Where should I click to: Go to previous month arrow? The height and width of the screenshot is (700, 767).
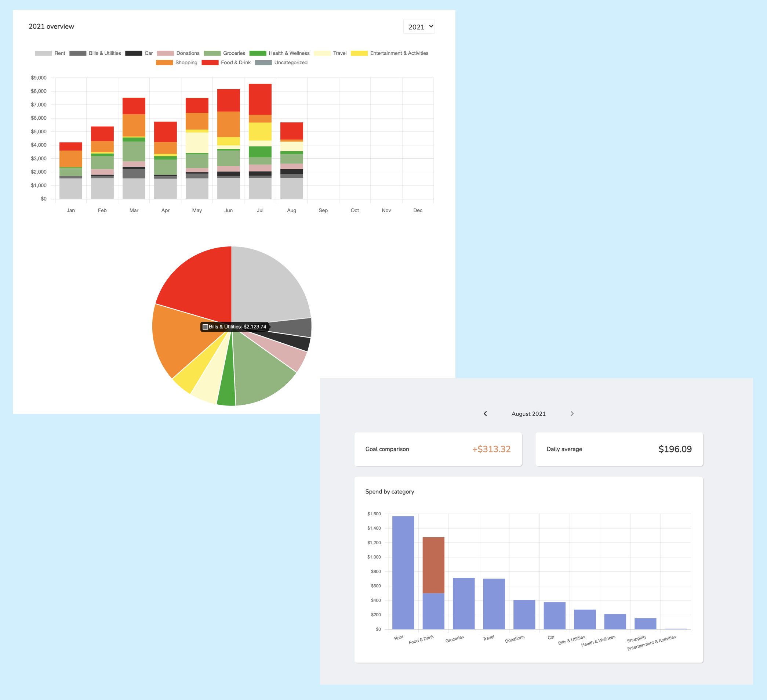485,414
